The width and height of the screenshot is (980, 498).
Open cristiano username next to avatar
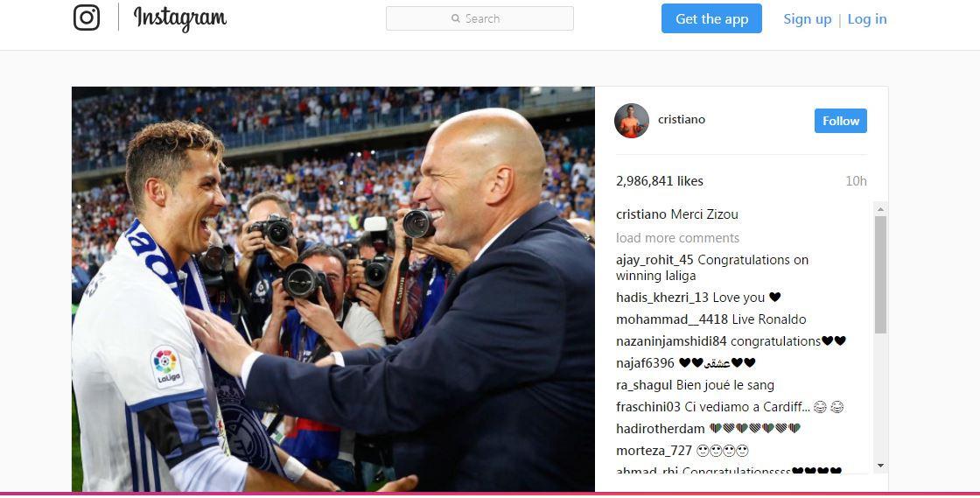pos(682,119)
